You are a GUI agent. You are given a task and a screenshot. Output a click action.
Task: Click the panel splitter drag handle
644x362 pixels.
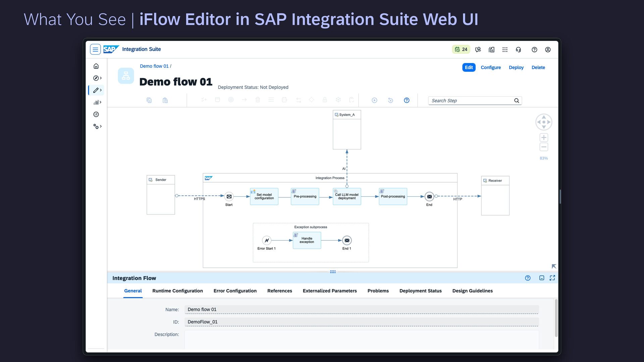(x=333, y=272)
